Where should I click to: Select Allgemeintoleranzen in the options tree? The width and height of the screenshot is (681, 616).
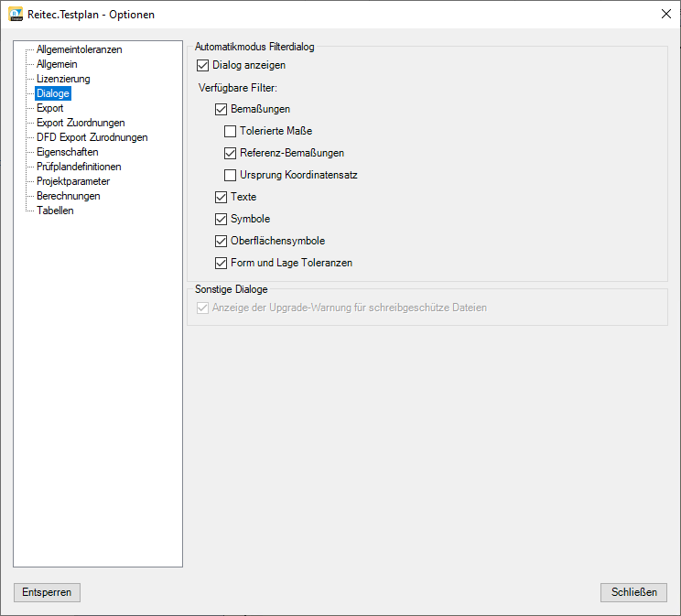click(79, 49)
